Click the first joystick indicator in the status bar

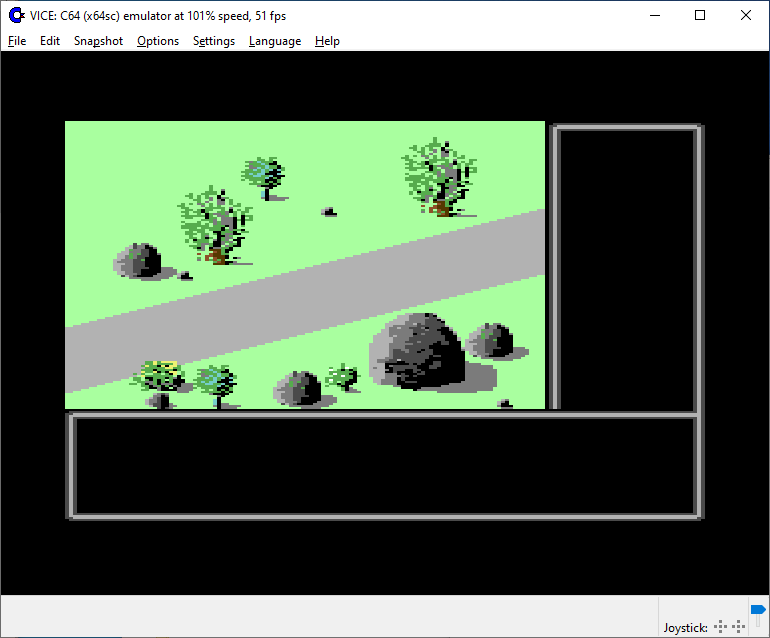pyautogui.click(x=720, y=627)
